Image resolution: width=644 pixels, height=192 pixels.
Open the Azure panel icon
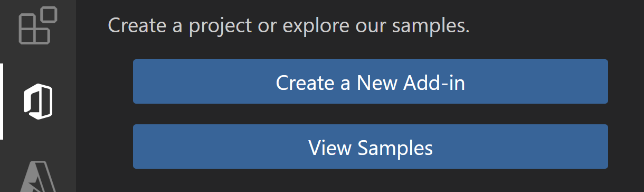click(x=38, y=176)
